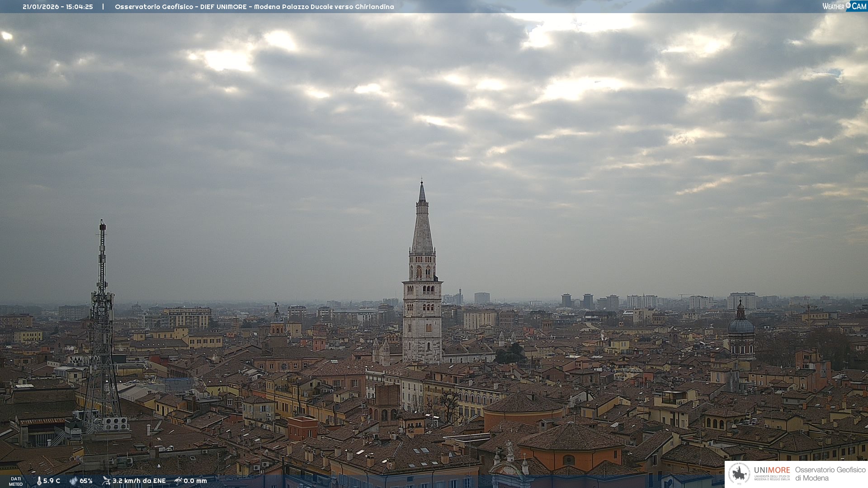Click the radio antenna lattice tower
This screenshot has width=868, height=488.
[102, 316]
